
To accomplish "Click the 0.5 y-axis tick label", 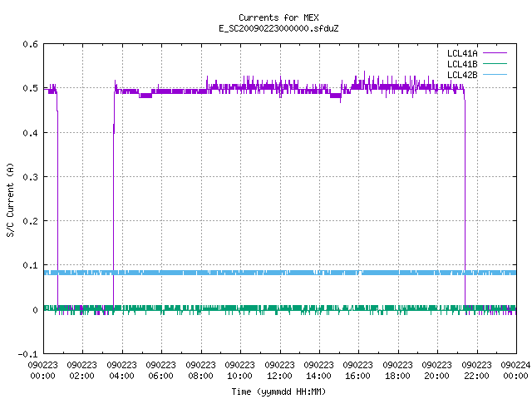I will (x=30, y=88).
